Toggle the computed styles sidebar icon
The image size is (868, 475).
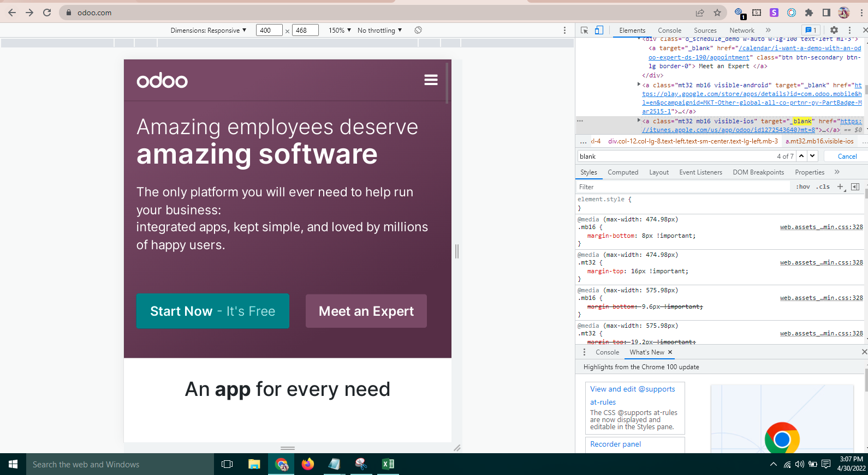[855, 187]
